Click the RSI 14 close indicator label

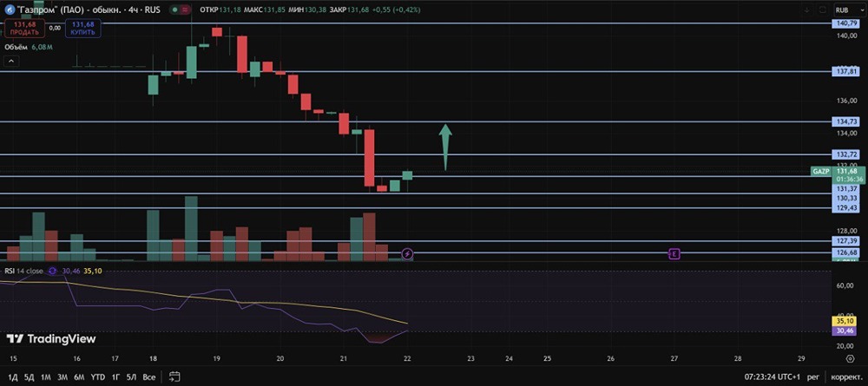pos(24,271)
